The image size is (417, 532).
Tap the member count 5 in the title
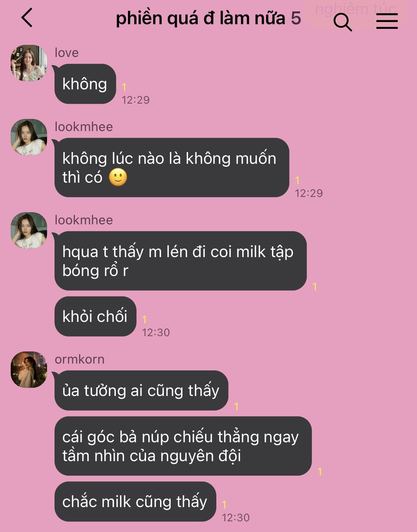click(x=296, y=18)
